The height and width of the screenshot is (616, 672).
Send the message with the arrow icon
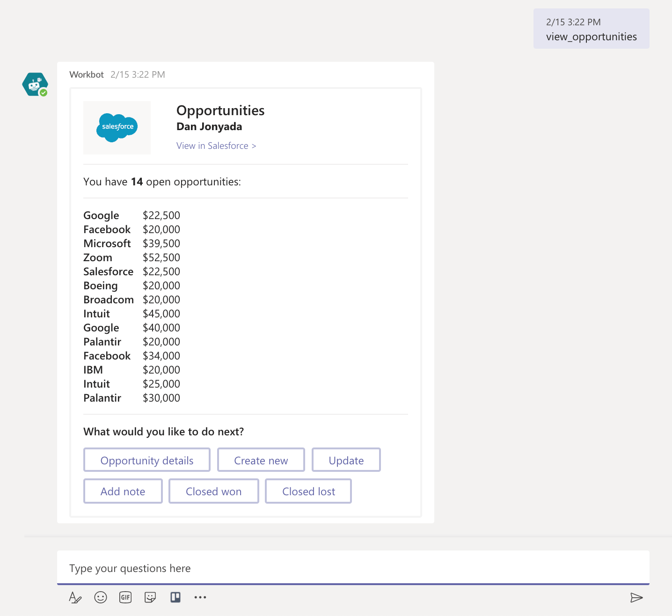(636, 597)
